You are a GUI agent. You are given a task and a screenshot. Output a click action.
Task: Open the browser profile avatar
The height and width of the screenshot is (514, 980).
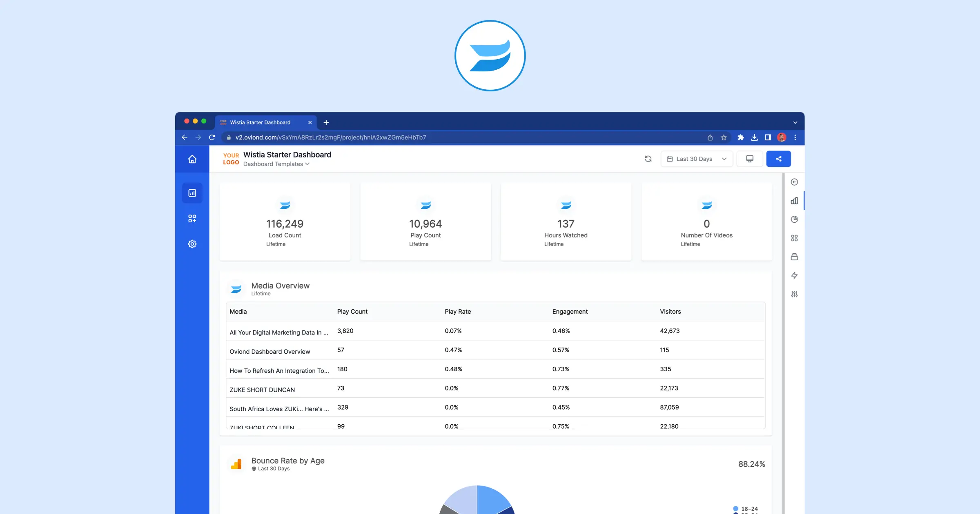click(x=782, y=137)
